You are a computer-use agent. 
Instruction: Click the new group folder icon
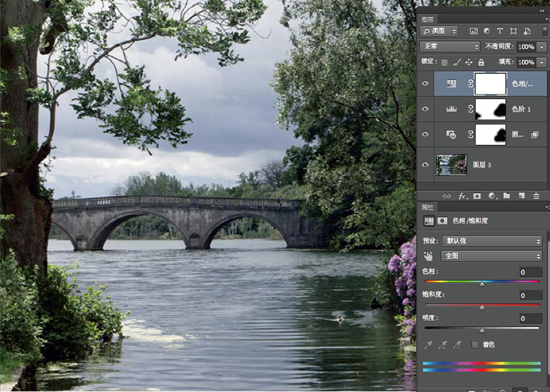507,196
